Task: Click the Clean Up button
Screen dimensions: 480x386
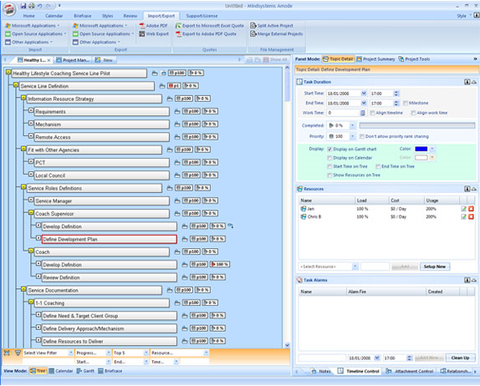Action: point(460,358)
